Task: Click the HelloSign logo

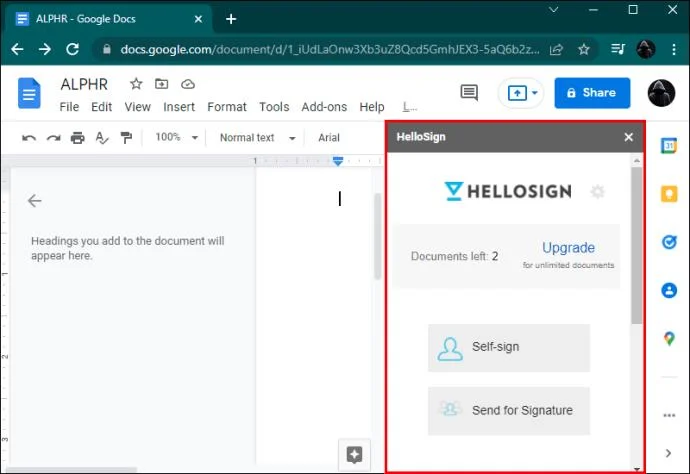Action: [508, 191]
